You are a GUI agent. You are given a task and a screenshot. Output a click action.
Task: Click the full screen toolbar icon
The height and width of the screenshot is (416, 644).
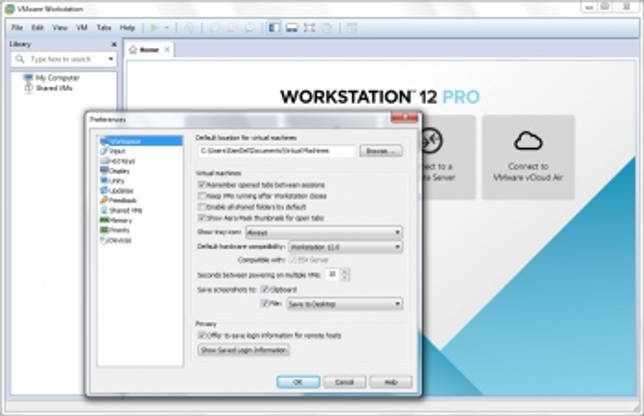coord(309,28)
